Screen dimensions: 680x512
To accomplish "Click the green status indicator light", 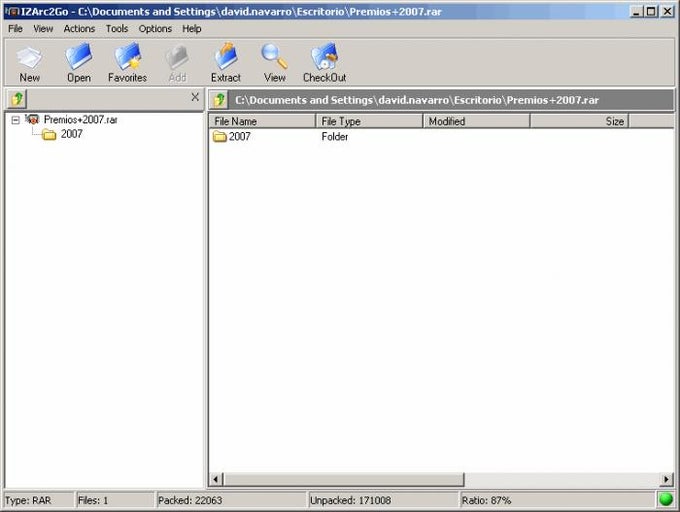I will (666, 499).
